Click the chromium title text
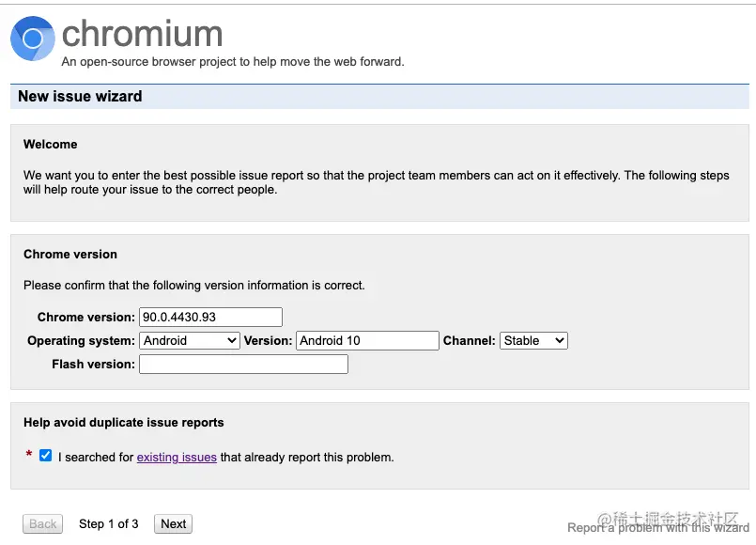Viewport: 756px width, 545px height. coord(142,35)
